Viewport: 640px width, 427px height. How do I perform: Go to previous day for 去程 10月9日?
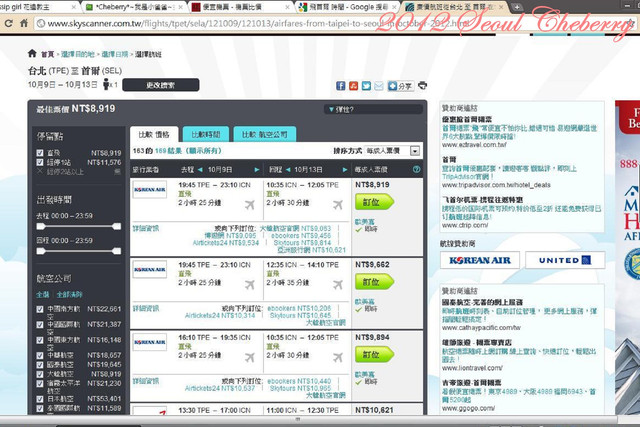tap(200, 169)
